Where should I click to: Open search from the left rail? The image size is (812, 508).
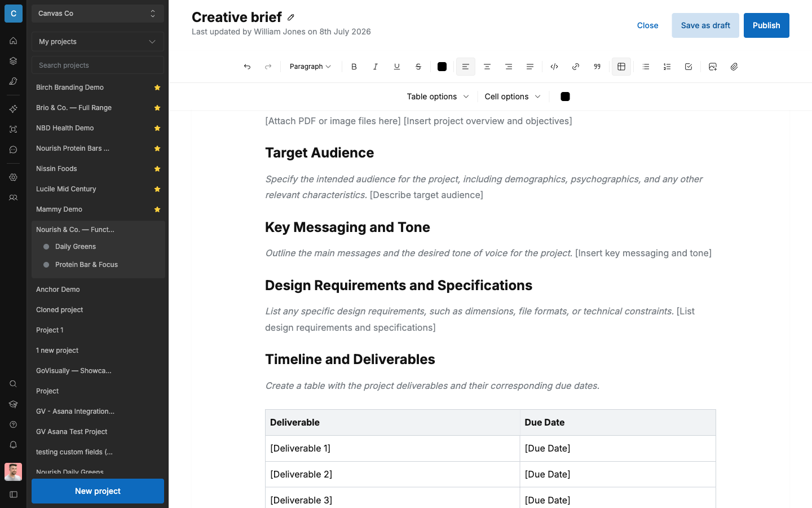tap(14, 384)
